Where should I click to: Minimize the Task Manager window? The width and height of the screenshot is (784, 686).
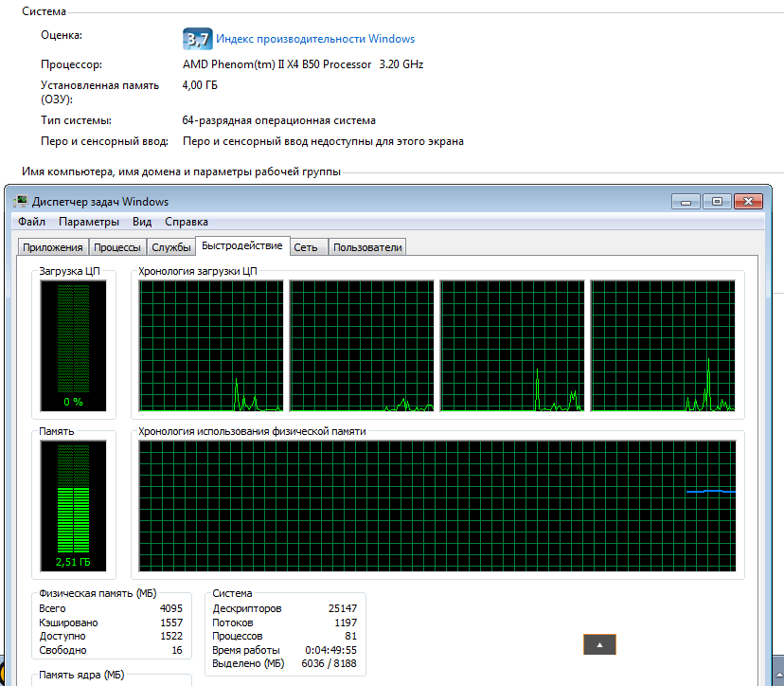point(686,202)
